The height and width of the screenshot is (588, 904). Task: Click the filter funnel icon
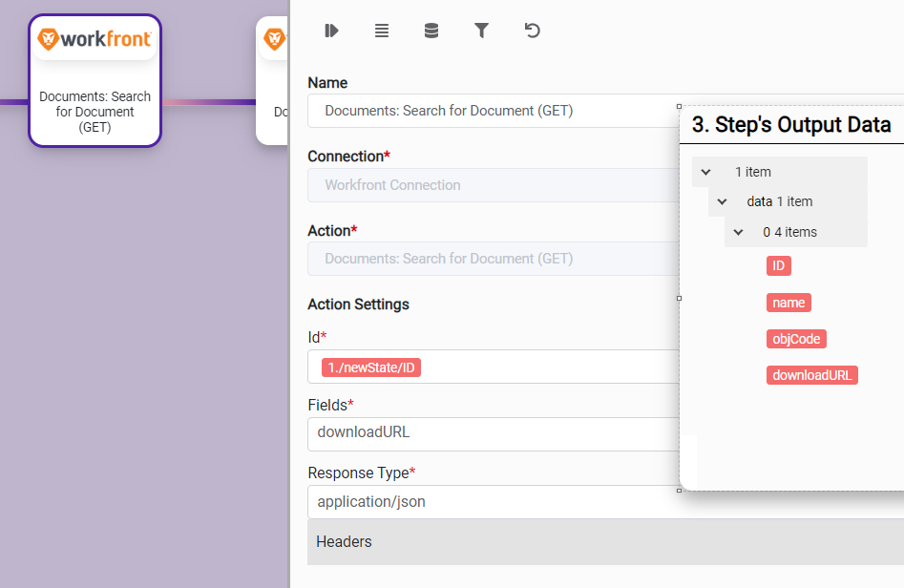coord(482,31)
